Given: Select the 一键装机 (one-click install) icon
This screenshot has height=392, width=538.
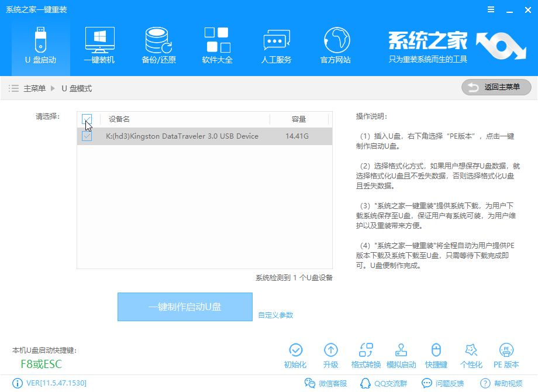Looking at the screenshot, I should (x=99, y=44).
